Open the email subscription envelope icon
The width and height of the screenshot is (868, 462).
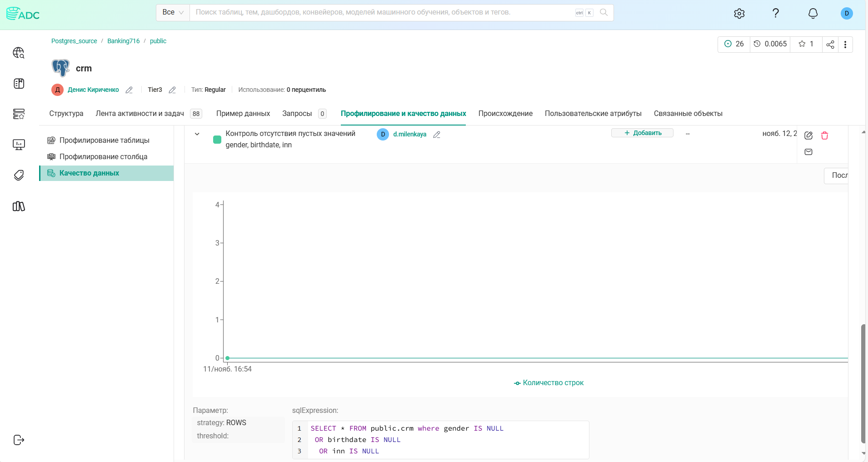[808, 152]
